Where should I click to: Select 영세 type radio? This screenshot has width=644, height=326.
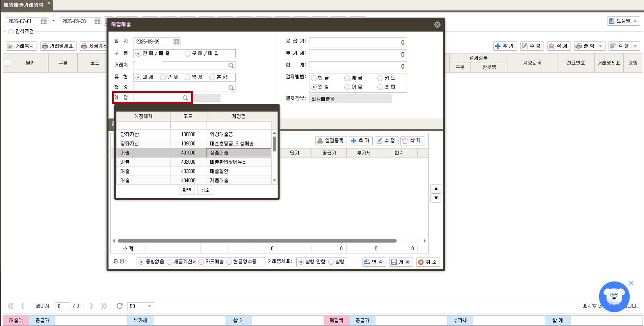[x=187, y=78]
